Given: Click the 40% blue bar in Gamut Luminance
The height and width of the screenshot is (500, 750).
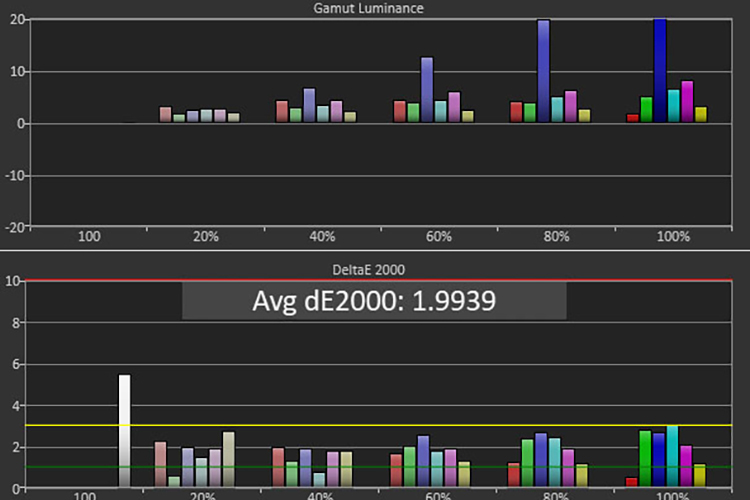Looking at the screenshot, I should point(309,105).
